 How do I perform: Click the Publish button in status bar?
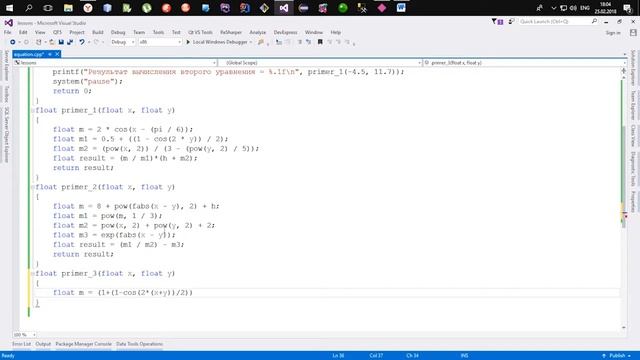(x=617, y=356)
